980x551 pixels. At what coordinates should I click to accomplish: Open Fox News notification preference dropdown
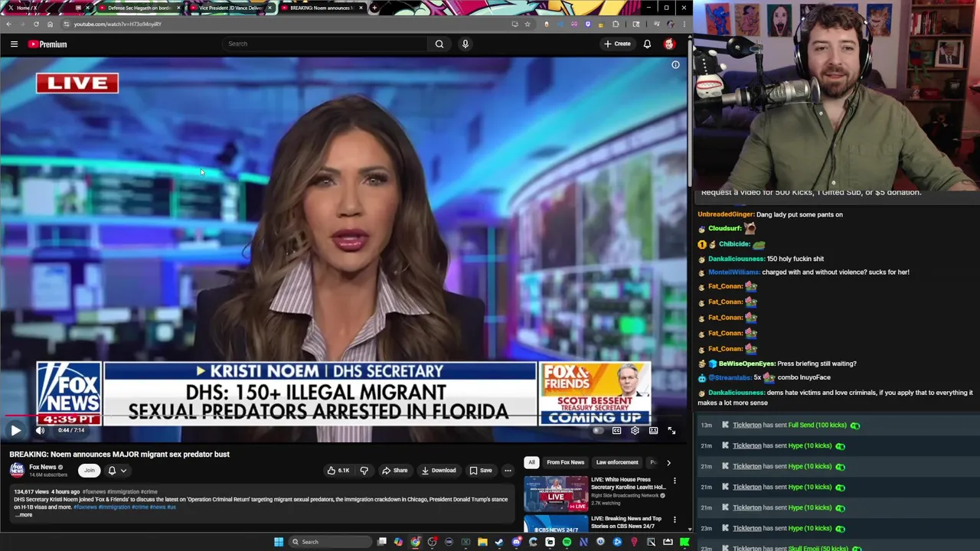click(x=117, y=471)
